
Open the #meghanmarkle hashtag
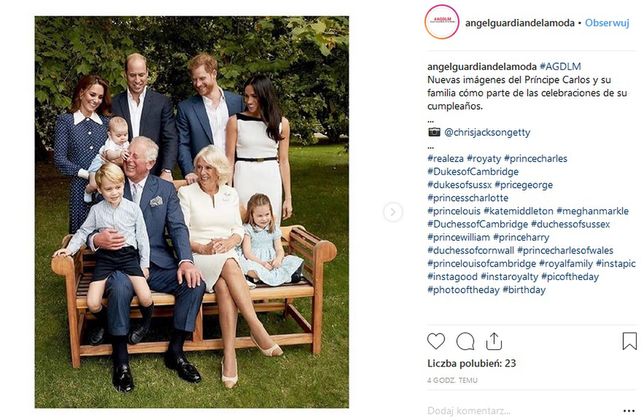pyautogui.click(x=593, y=211)
